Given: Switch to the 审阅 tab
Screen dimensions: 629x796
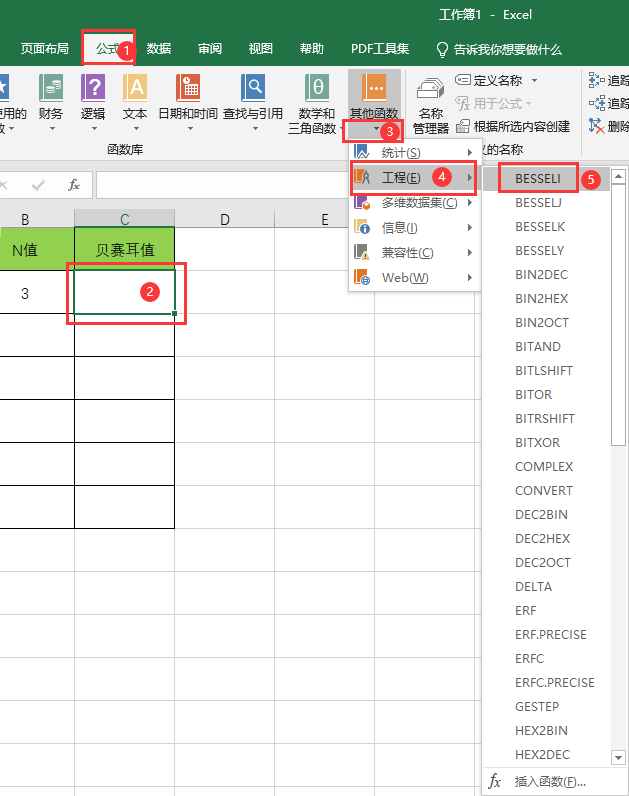Looking at the screenshot, I should tap(210, 49).
